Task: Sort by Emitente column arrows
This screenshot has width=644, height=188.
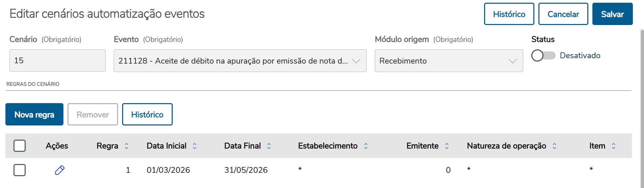Action: coord(447,146)
